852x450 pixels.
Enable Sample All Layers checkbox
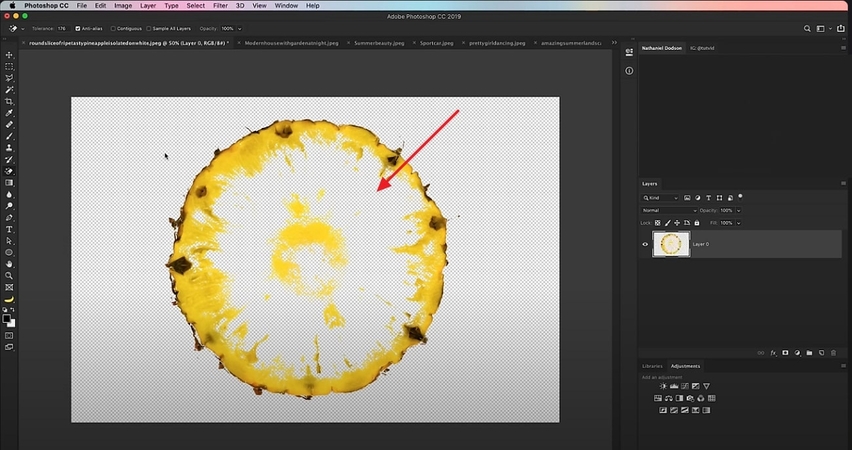[x=149, y=29]
